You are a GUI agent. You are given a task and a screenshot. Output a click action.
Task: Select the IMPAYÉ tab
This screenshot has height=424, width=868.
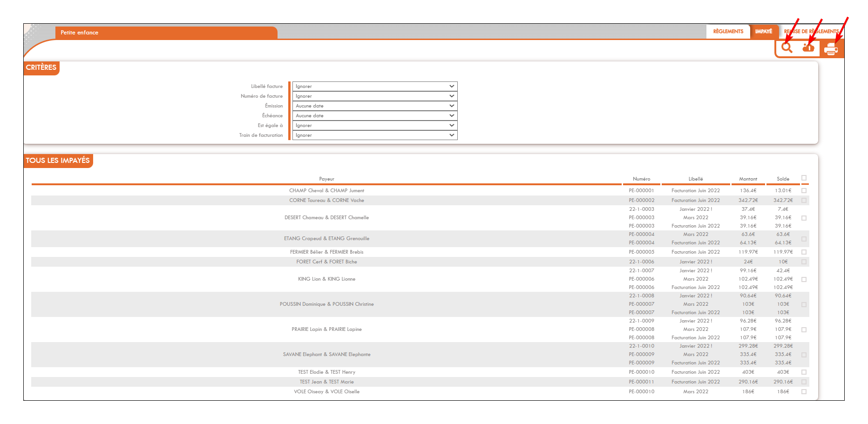tap(764, 31)
